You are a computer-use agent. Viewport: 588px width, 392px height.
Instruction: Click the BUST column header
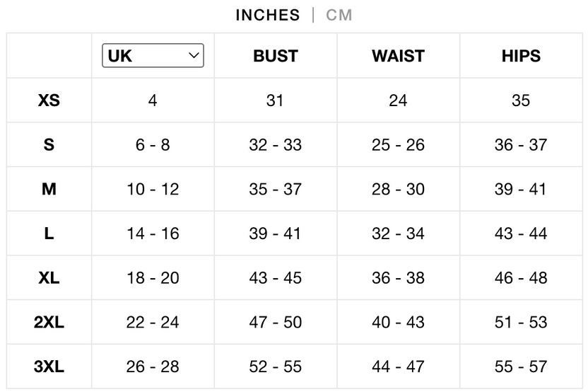[276, 56]
